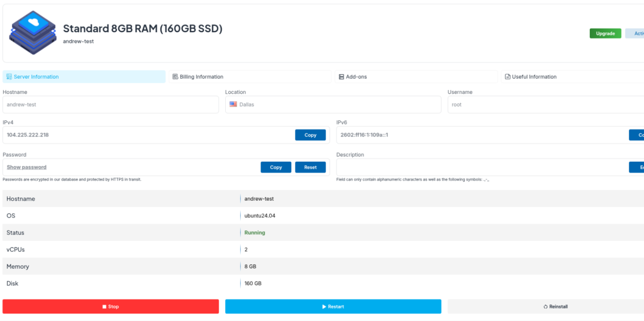Switch to the Add-ons tab
The width and height of the screenshot is (644, 321).
point(356,77)
